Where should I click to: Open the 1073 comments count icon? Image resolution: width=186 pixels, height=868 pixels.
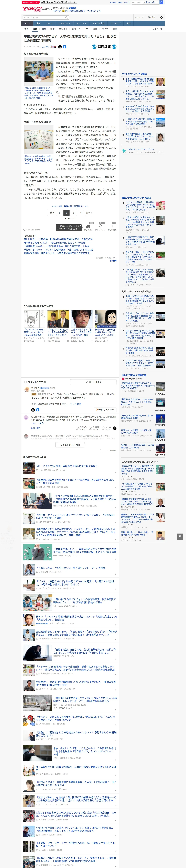click(46, 47)
